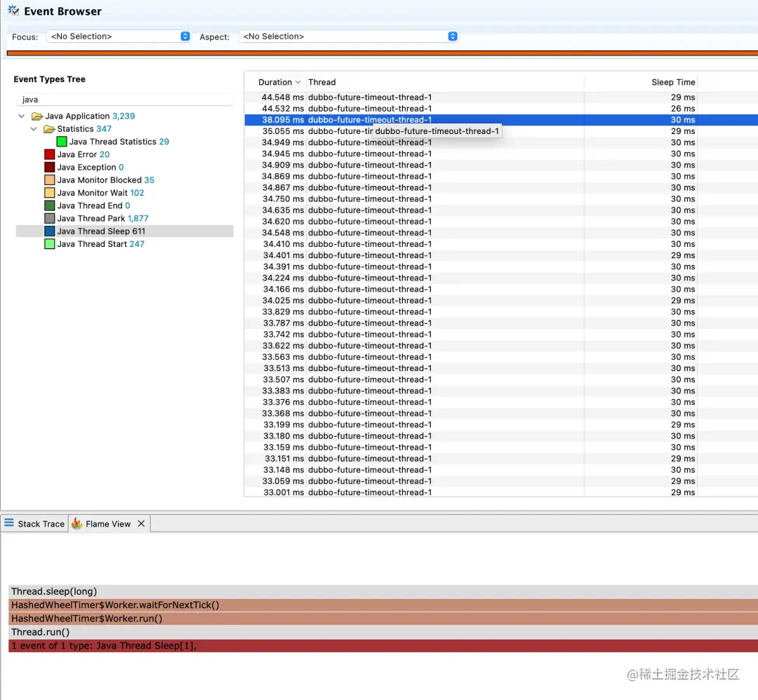758x700 pixels.
Task: Select the row with duration 33.001 ms
Action: [501, 492]
